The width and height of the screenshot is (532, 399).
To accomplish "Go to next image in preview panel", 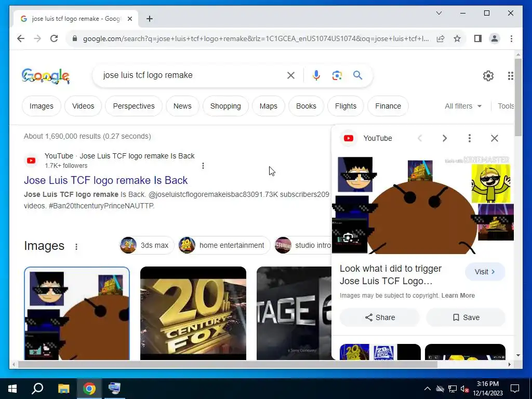I will pyautogui.click(x=445, y=138).
